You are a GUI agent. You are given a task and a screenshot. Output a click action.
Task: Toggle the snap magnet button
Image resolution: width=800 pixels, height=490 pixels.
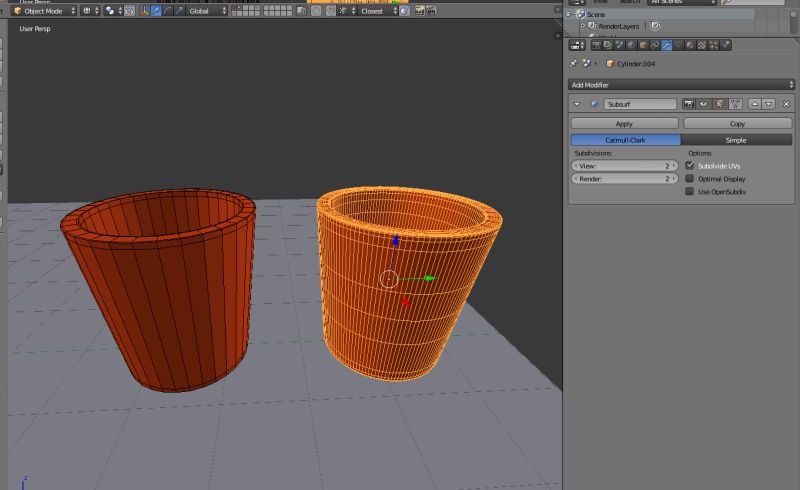(x=331, y=11)
